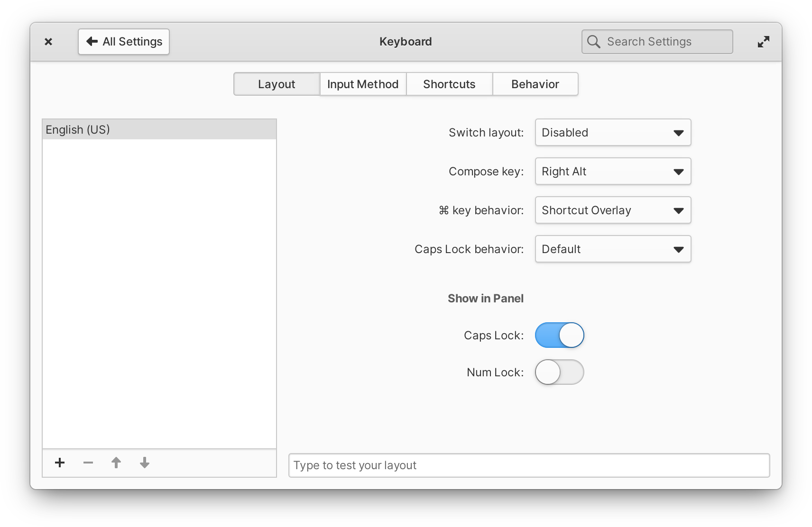
Task: Move the layout up with the up arrow
Action: pos(116,463)
